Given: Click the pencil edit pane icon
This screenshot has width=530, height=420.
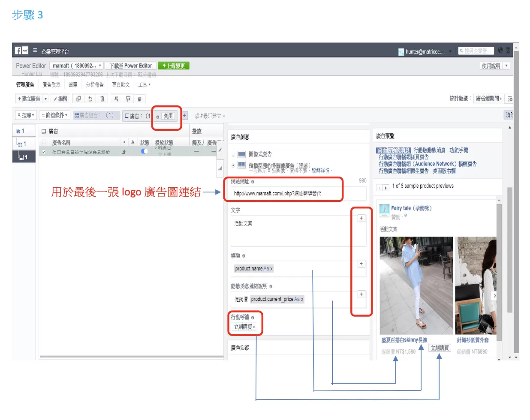Looking at the screenshot, I should [x=220, y=150].
